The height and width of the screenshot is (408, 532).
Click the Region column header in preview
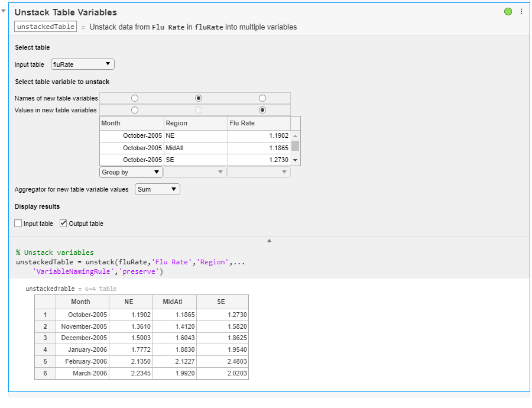(x=196, y=124)
